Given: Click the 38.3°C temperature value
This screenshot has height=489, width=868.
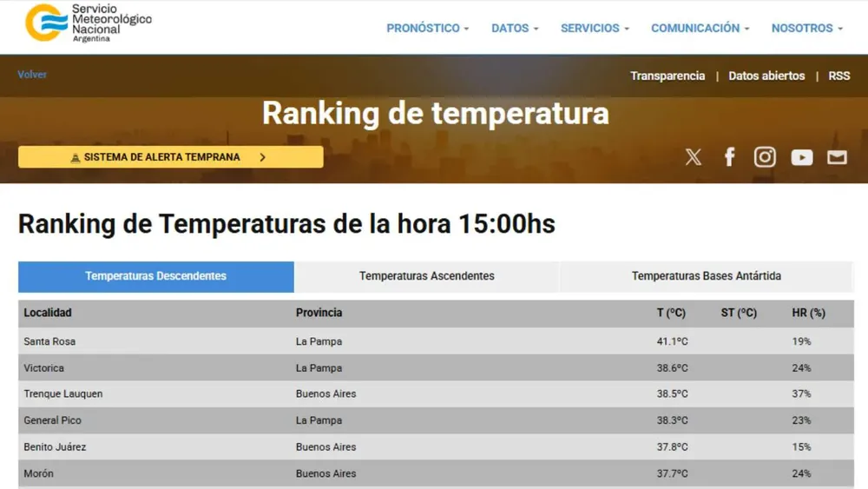Looking at the screenshot, I should pos(672,420).
